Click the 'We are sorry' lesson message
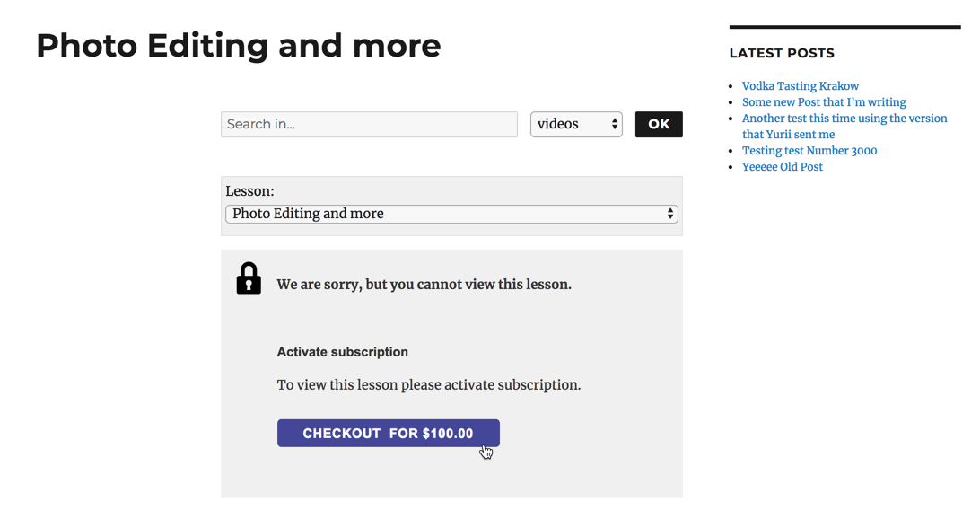Image resolution: width=980 pixels, height=519 pixels. tap(424, 285)
